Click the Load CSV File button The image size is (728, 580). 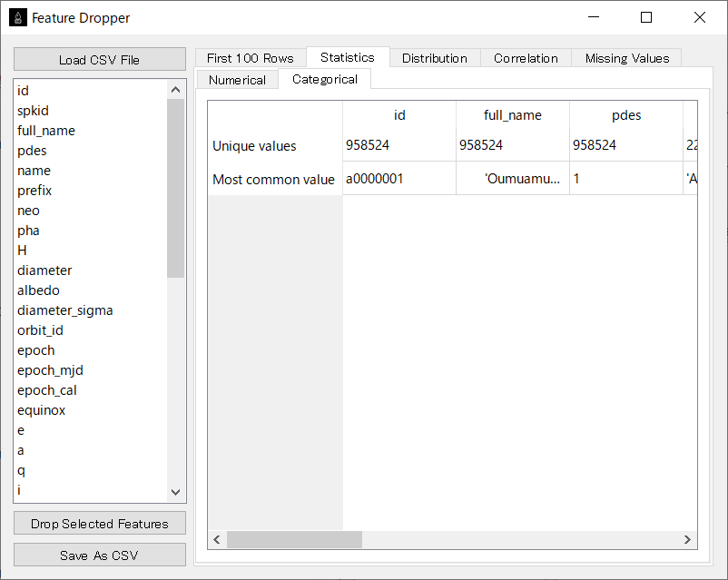click(x=100, y=59)
